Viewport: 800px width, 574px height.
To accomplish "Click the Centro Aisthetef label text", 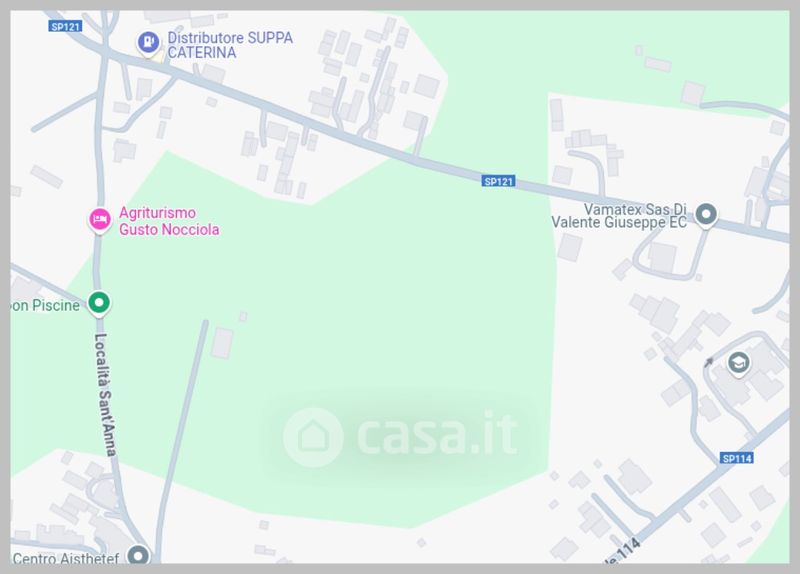I will click(66, 558).
